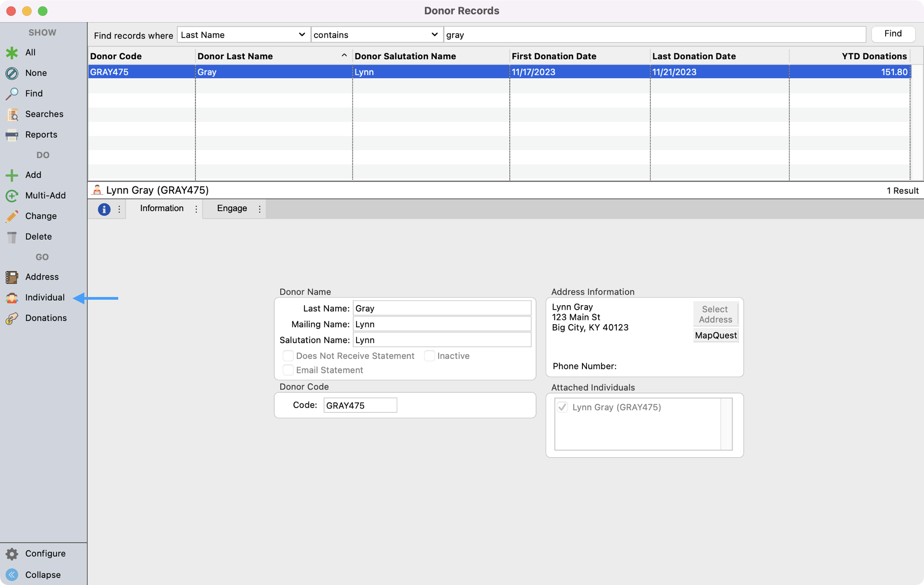Switch to the Engage tab
The image size is (924, 585).
coord(232,209)
